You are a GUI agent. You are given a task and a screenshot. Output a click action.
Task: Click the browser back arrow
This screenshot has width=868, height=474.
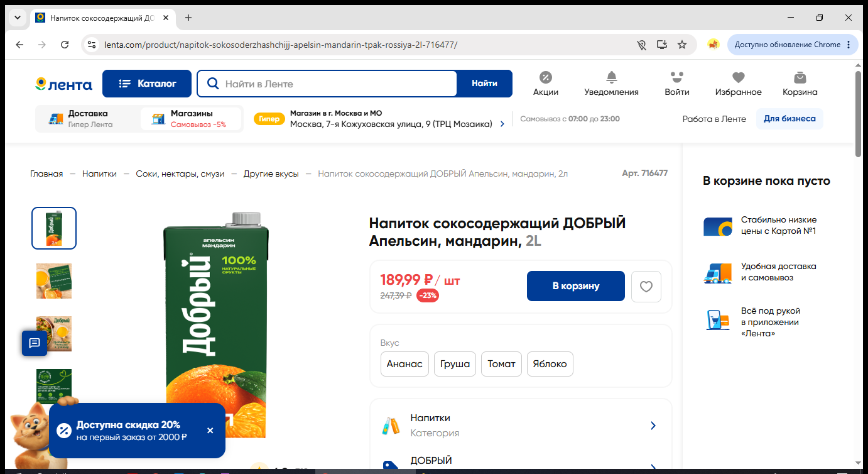pyautogui.click(x=19, y=45)
